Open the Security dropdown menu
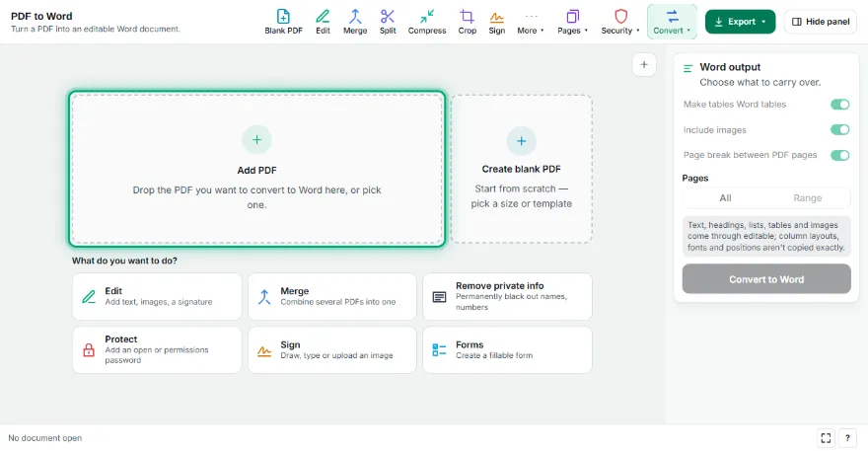The image size is (868, 451). pos(620,22)
